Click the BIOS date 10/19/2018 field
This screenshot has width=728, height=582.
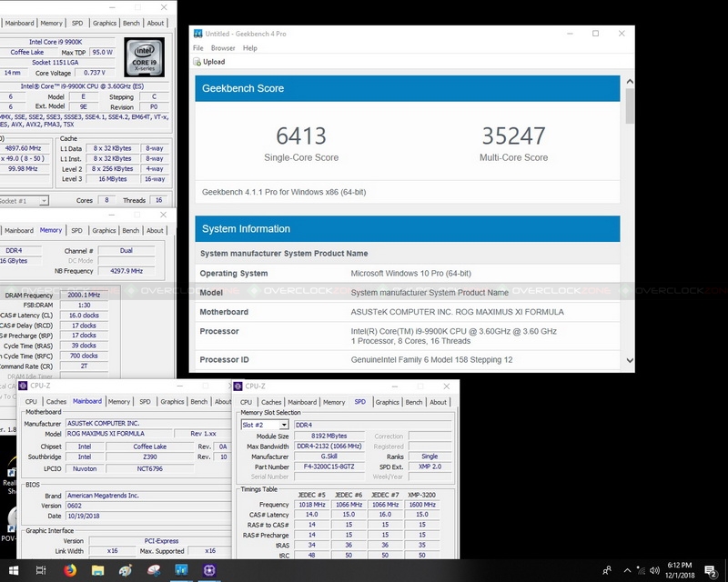147,517
